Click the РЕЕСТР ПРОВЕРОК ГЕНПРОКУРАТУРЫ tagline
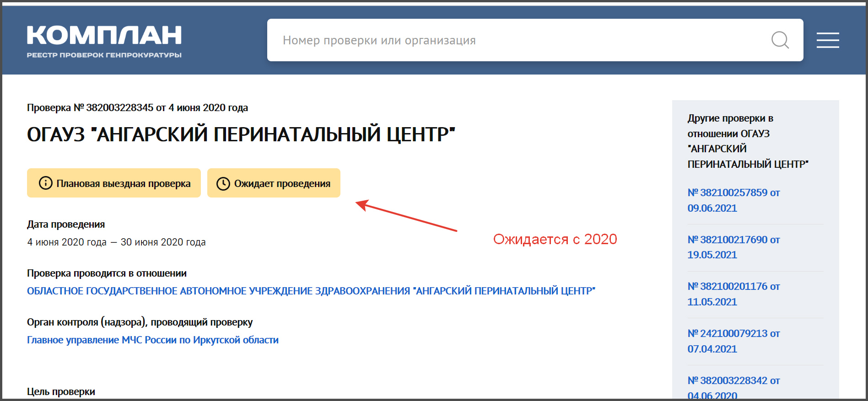 pos(104,55)
